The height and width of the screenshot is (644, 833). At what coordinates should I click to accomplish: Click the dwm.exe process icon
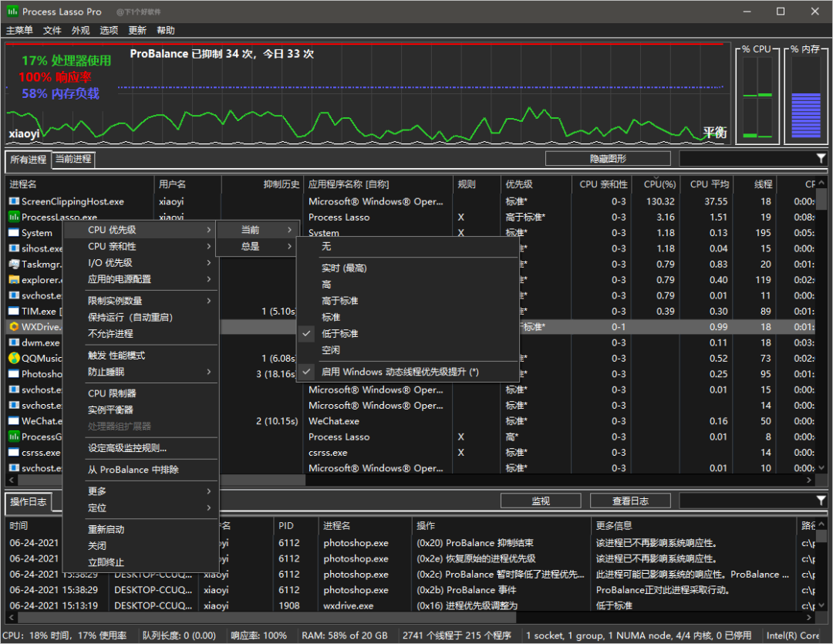[14, 342]
